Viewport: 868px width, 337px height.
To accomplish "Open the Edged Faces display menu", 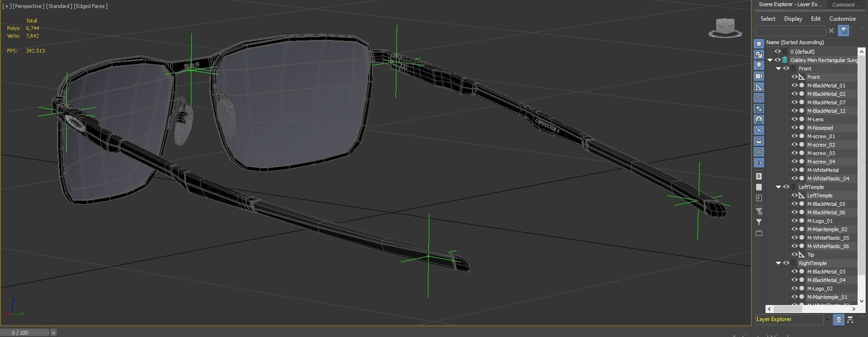I will 91,6.
